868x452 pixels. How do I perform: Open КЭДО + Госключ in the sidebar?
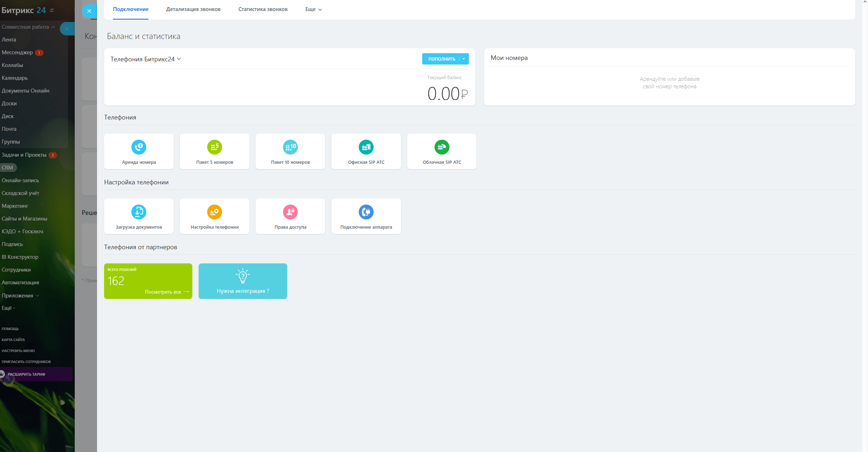22,231
